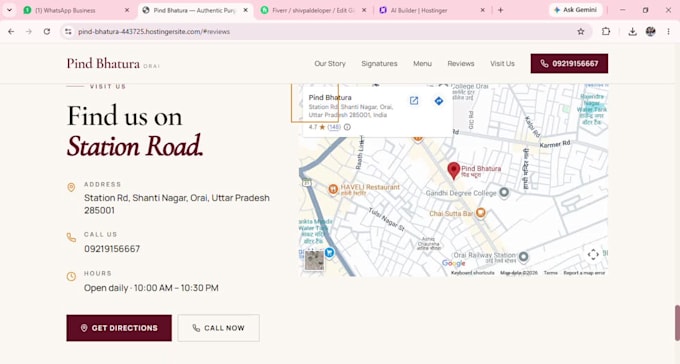Toggle satellite view thumbnail on map

tap(314, 260)
